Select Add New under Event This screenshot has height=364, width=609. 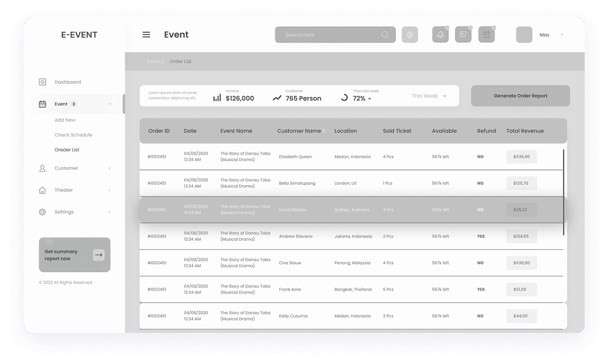pyautogui.click(x=65, y=120)
